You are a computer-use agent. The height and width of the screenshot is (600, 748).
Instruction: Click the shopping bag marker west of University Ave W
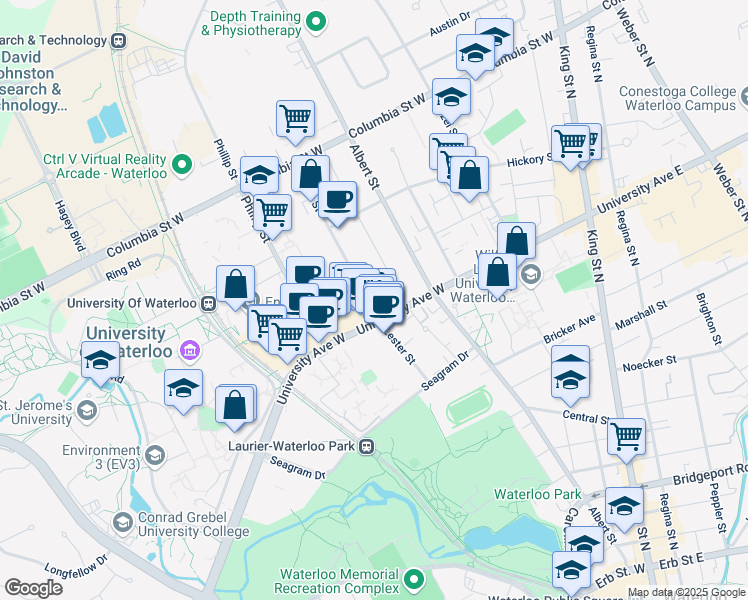[x=234, y=407]
